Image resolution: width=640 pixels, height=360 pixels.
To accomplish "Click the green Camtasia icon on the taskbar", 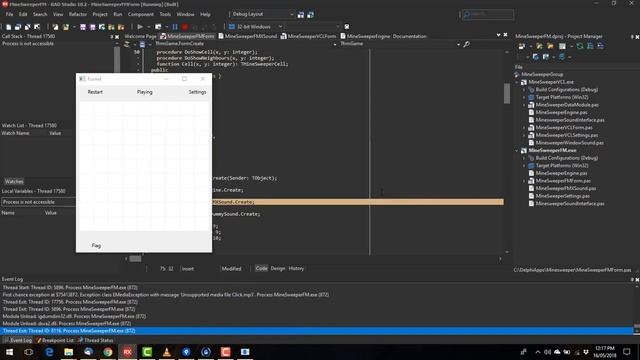I will tap(147, 352).
